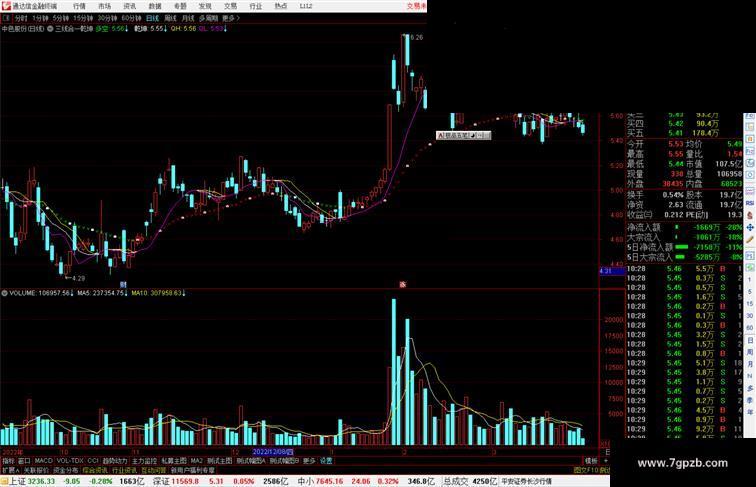Viewport: 756px width, 487px height.
Task: Open the 资讯 menu
Action: coord(130,6)
